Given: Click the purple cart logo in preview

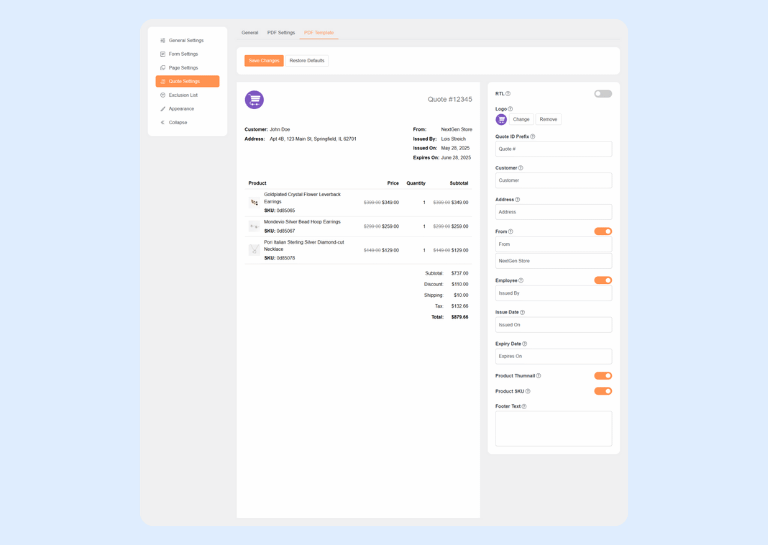Looking at the screenshot, I should click(x=254, y=100).
